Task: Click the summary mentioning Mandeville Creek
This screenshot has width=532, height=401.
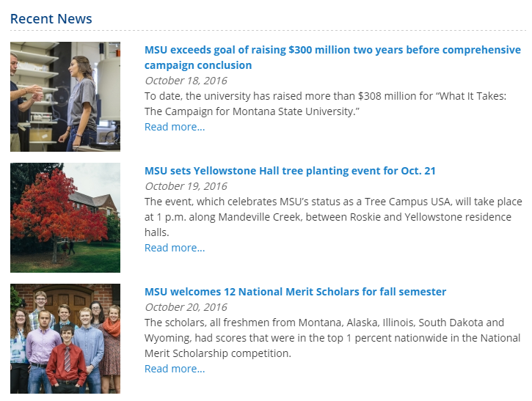Action: pyautogui.click(x=333, y=217)
